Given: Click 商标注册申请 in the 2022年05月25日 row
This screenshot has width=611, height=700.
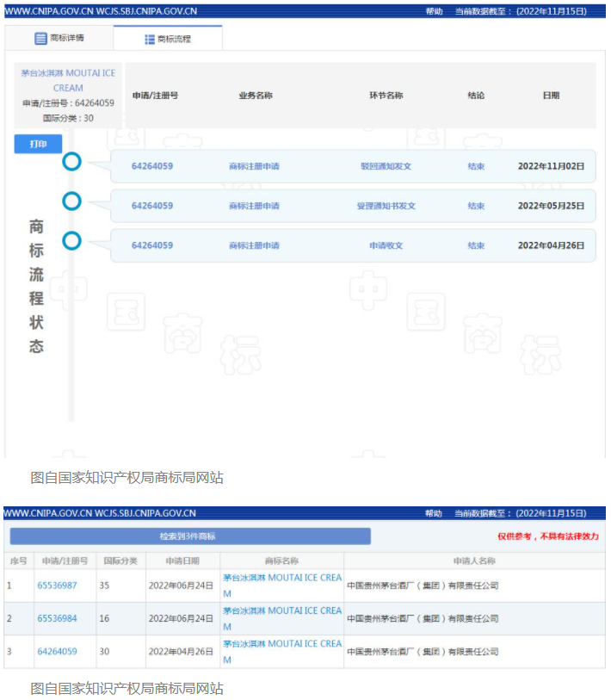Looking at the screenshot, I should 254,206.
